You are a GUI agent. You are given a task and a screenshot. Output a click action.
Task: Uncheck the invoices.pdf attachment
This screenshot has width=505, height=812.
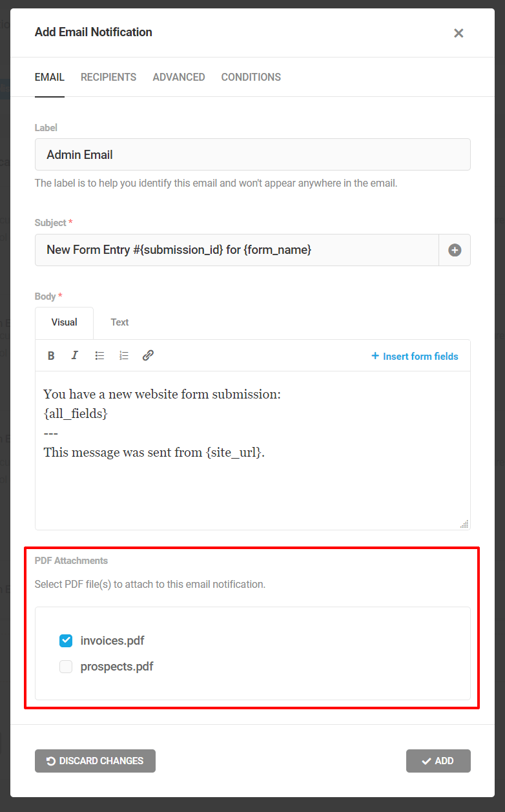pyautogui.click(x=65, y=640)
